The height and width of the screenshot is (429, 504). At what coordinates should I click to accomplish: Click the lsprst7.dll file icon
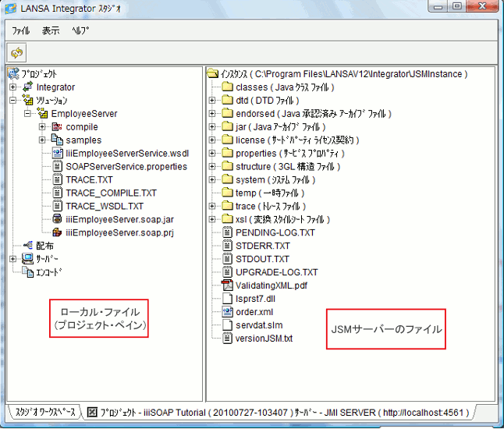227,298
